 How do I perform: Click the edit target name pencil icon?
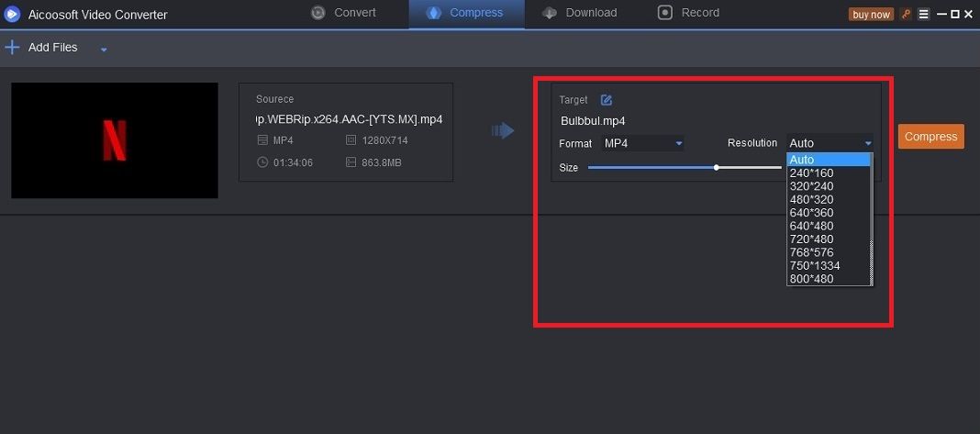(607, 99)
